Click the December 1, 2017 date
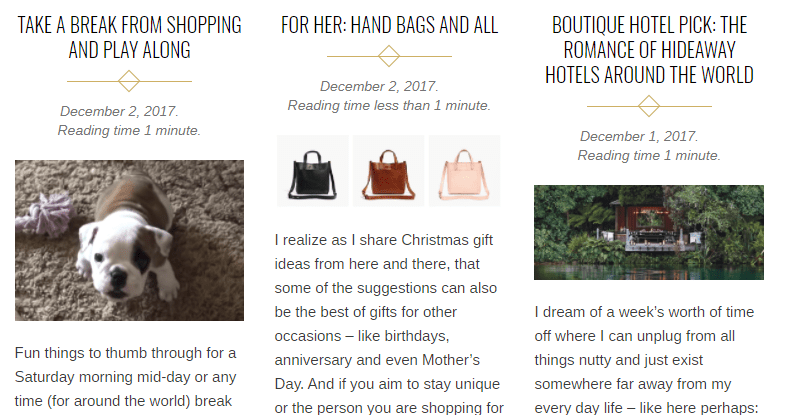The width and height of the screenshot is (798, 415). [x=639, y=136]
